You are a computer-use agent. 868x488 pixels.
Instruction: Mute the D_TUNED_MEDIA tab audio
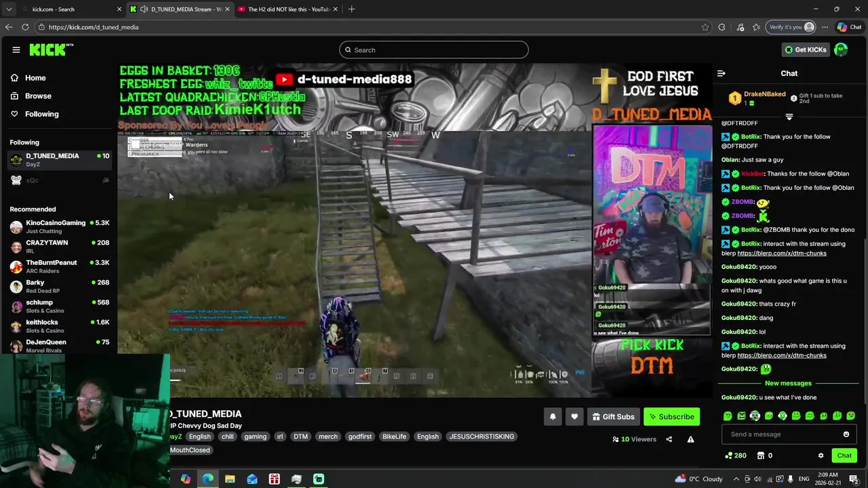(144, 9)
